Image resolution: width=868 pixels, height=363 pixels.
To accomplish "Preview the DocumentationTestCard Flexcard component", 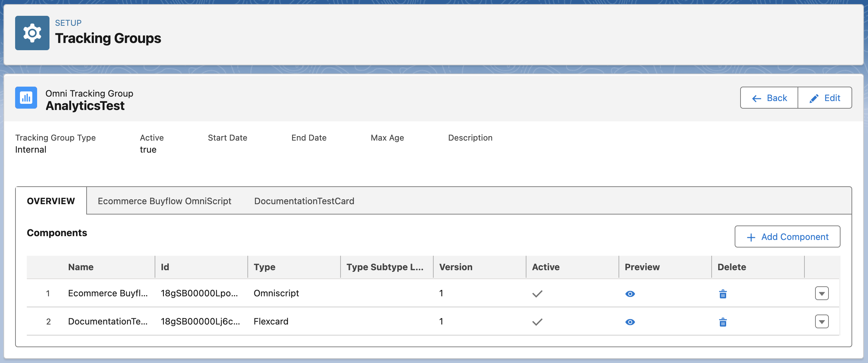I will tap(630, 322).
